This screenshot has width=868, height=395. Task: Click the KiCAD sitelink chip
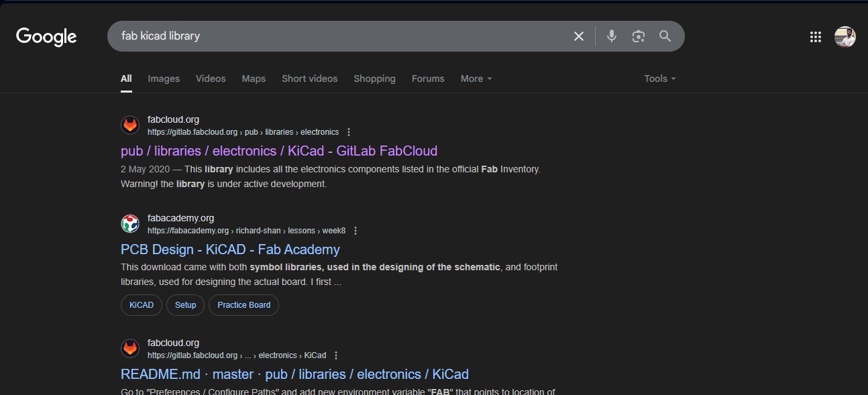coord(142,305)
